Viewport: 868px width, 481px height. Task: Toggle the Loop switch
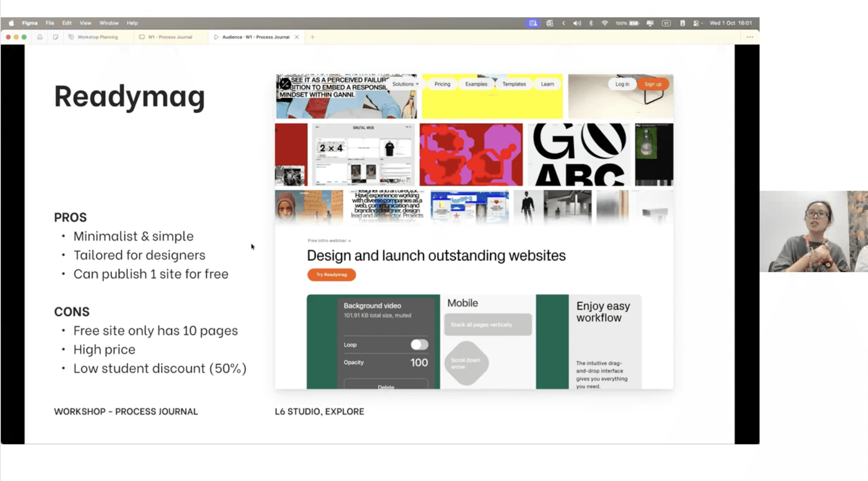pos(419,344)
